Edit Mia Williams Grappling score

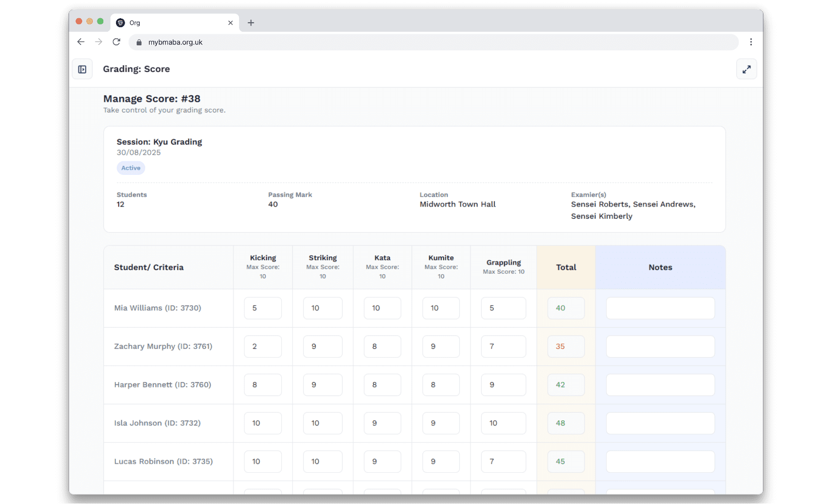click(503, 308)
